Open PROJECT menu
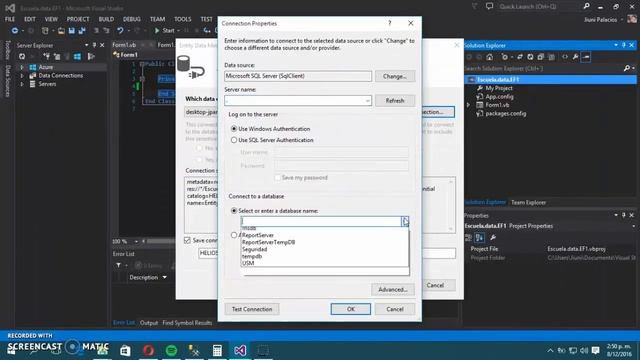Screen dimensions: 640x360 point(78,19)
